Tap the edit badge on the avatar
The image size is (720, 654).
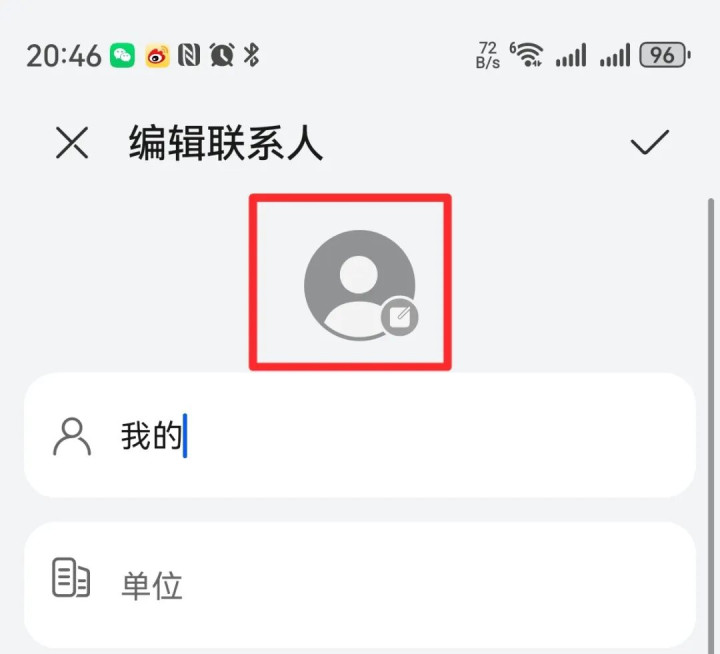click(x=399, y=316)
